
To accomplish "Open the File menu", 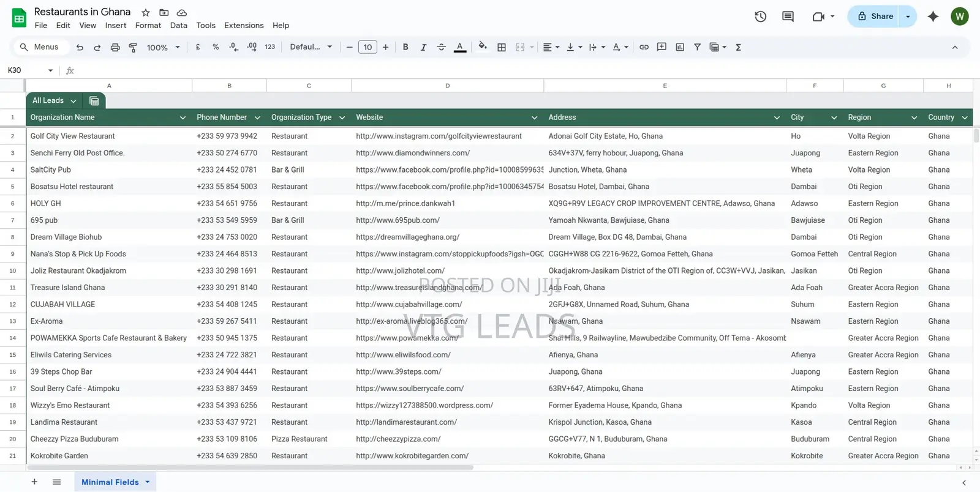I will [41, 26].
